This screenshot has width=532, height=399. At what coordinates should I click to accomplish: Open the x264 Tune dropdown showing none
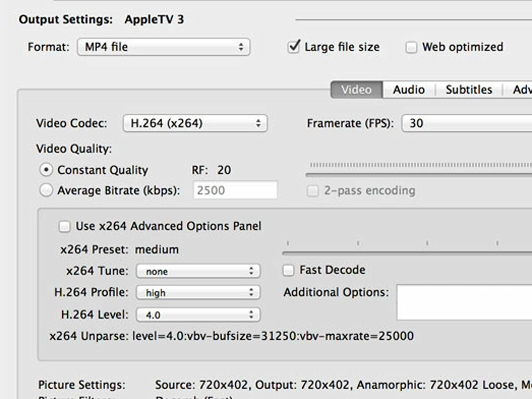click(x=198, y=271)
